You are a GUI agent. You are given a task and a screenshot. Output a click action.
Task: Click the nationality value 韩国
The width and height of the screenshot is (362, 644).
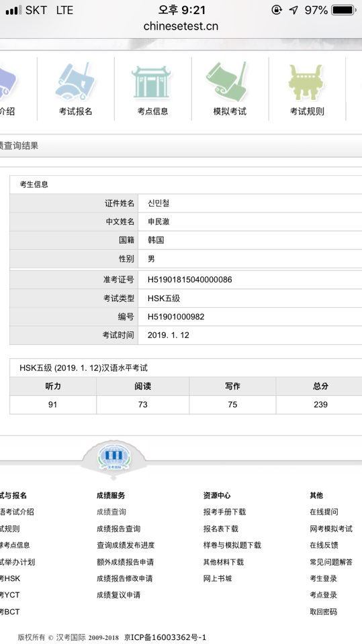pyautogui.click(x=156, y=240)
